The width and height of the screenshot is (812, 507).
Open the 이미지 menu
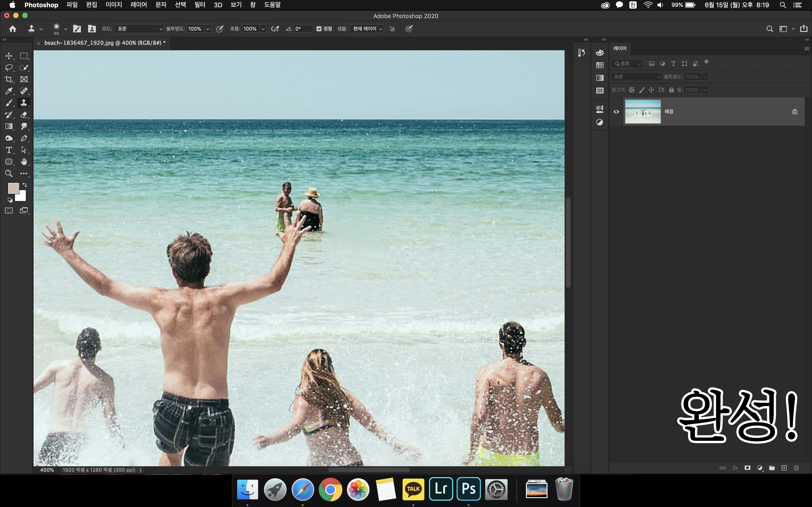pyautogui.click(x=114, y=5)
